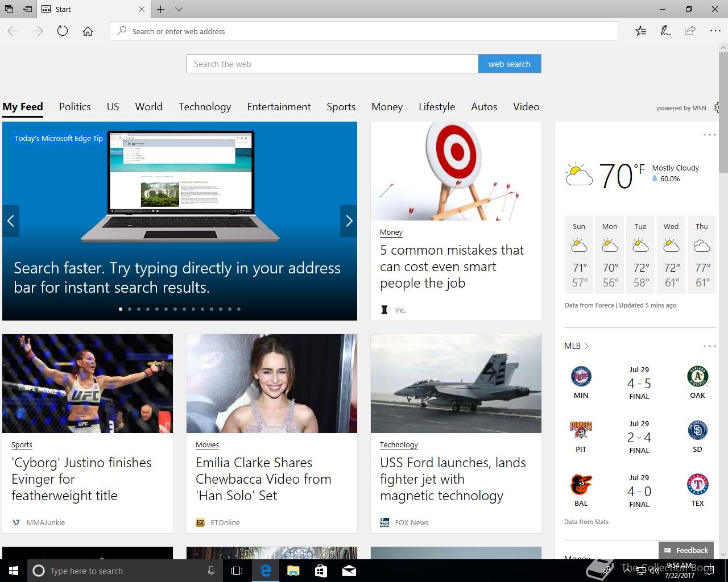Viewport: 728px width, 582px height.
Task: Open File Explorer from taskbar
Action: tap(293, 571)
